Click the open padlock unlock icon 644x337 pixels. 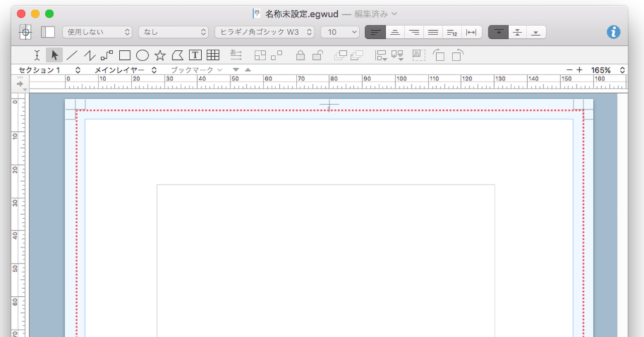317,55
